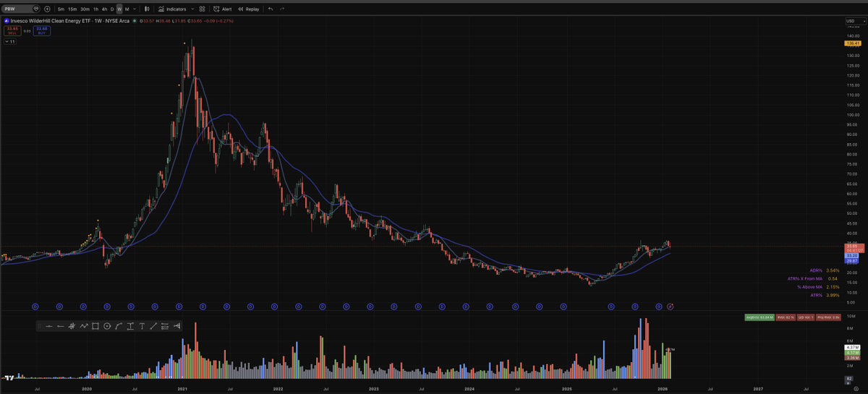Select the rectangle drawing tool

click(x=95, y=326)
